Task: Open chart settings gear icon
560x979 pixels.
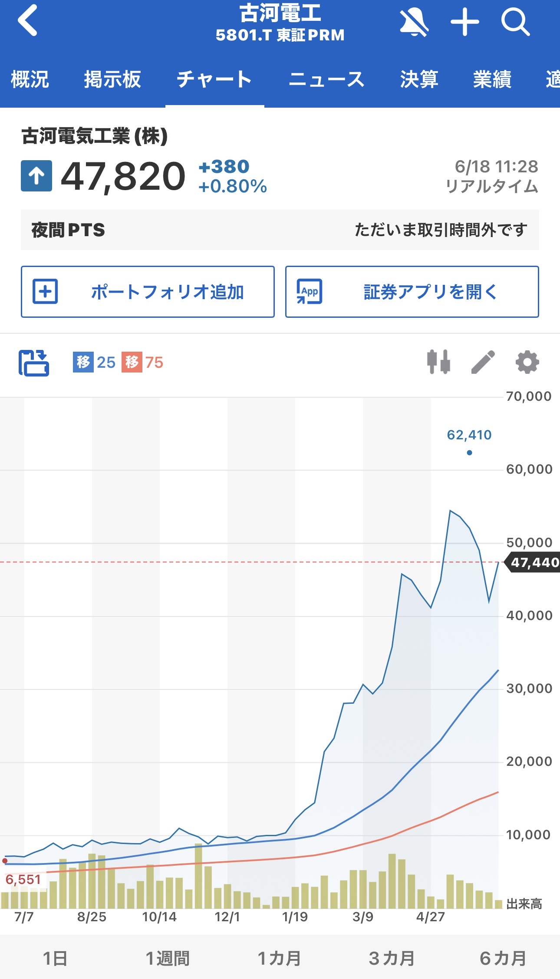Action: pyautogui.click(x=527, y=362)
